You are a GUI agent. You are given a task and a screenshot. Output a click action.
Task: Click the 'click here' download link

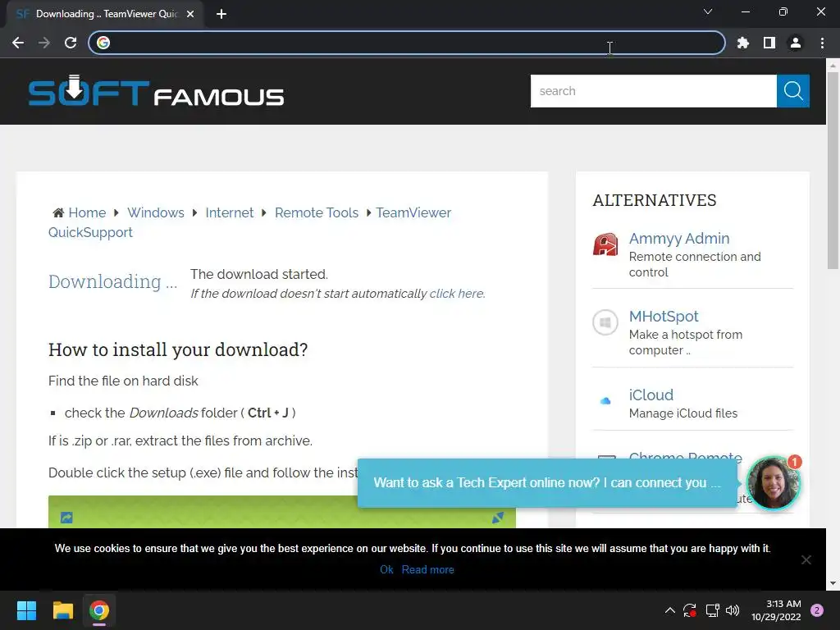pyautogui.click(x=456, y=294)
